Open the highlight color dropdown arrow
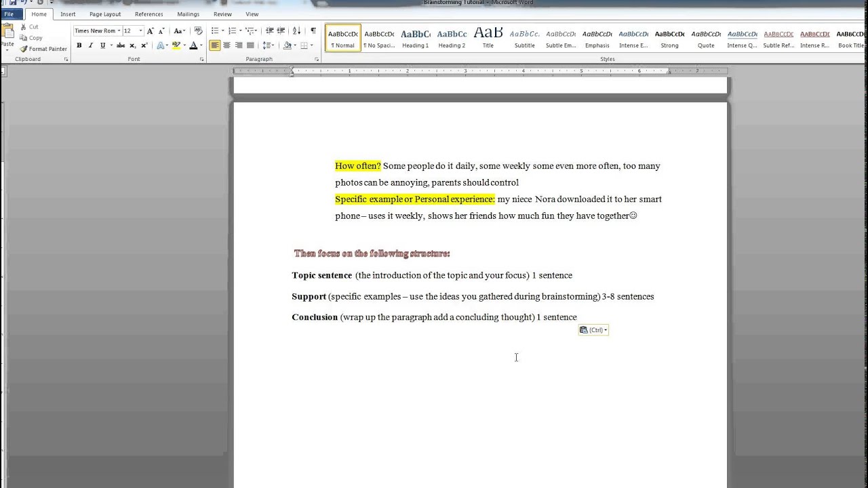868x488 pixels. tap(184, 45)
